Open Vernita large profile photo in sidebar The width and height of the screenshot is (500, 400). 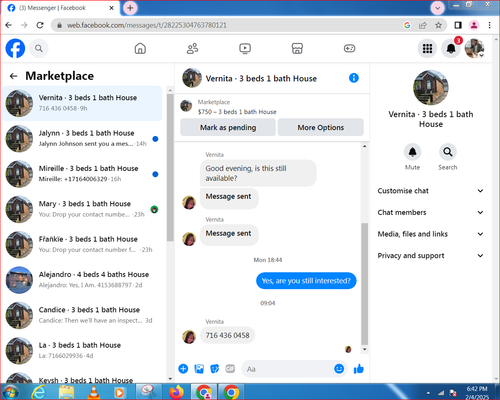click(x=431, y=87)
